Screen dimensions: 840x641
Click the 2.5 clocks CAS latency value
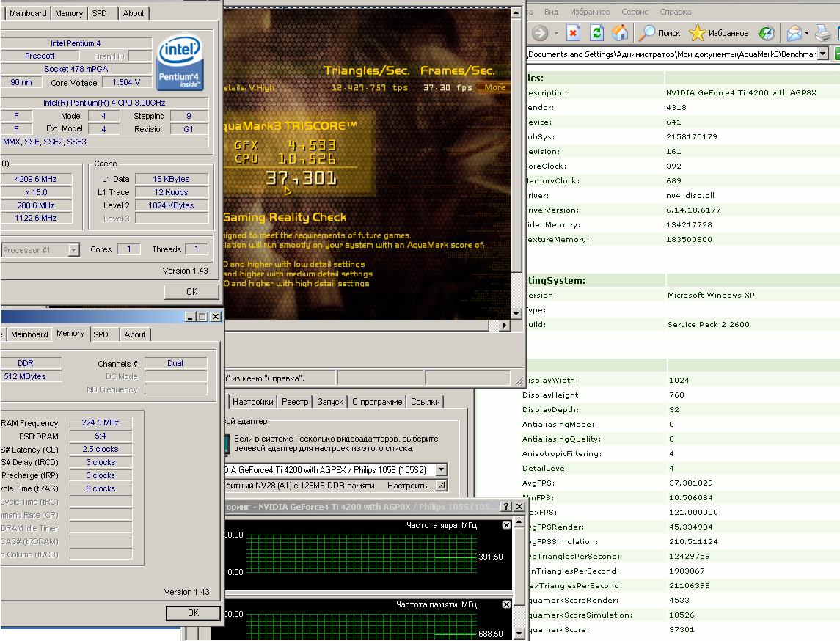[101, 449]
